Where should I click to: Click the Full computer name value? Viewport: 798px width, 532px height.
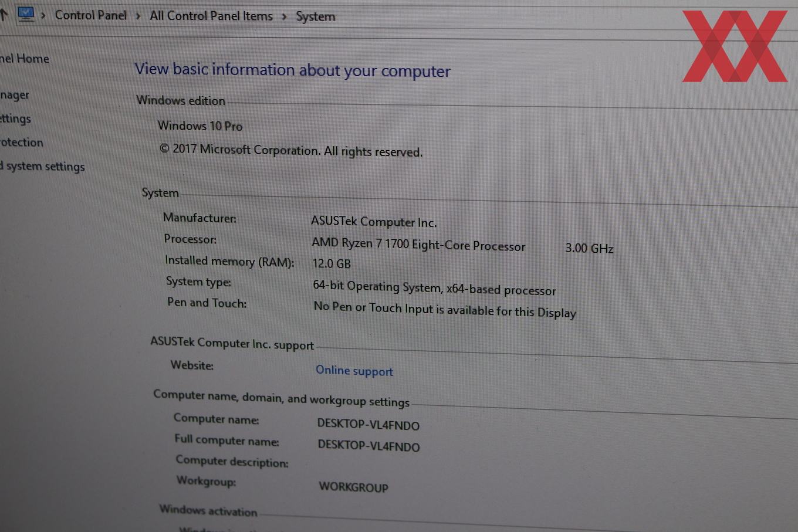tap(369, 446)
